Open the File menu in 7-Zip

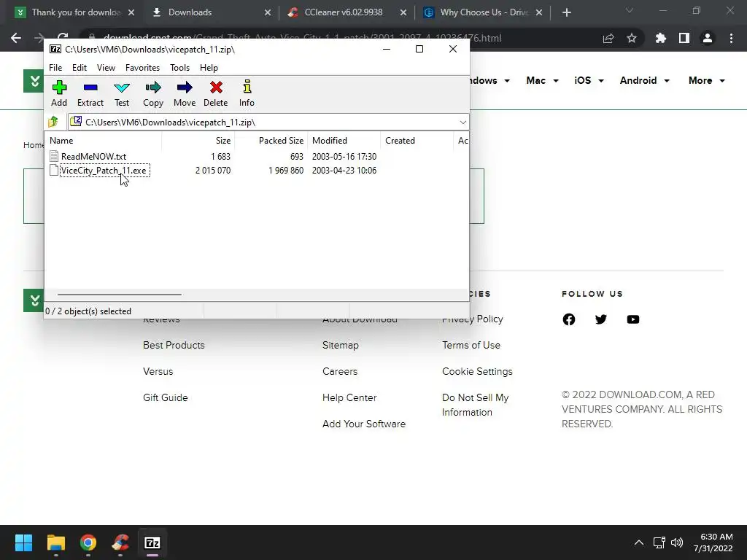click(x=55, y=68)
